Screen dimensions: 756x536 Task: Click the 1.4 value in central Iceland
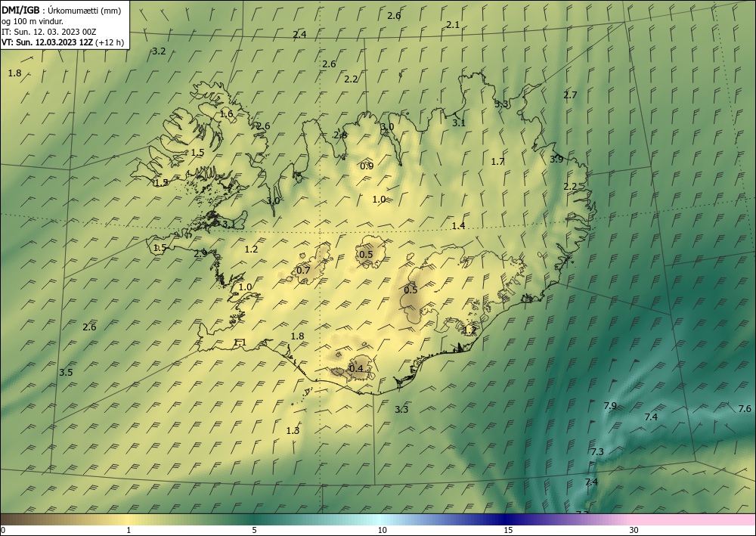pyautogui.click(x=459, y=225)
